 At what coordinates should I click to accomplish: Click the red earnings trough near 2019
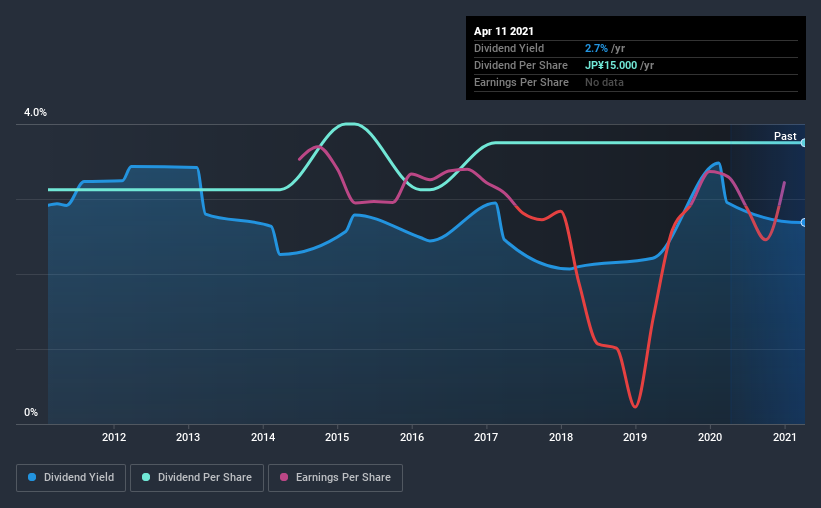(x=635, y=405)
